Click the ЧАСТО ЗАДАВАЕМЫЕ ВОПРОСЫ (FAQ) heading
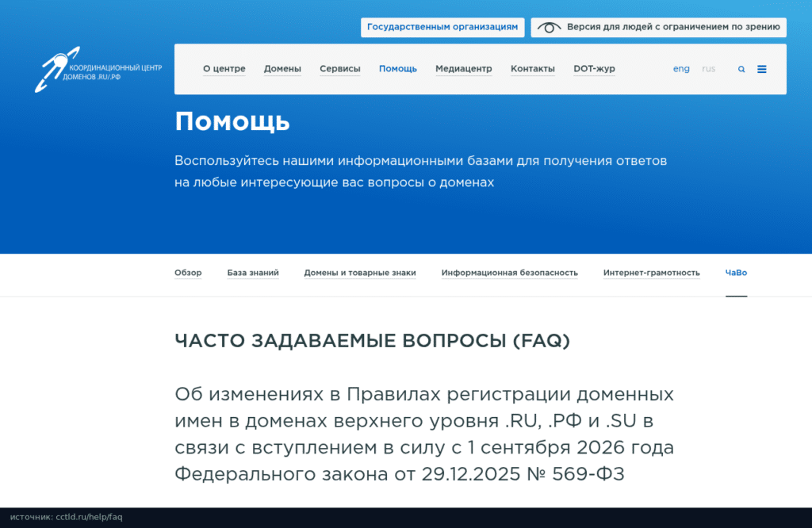This screenshot has width=812, height=528. (x=373, y=341)
